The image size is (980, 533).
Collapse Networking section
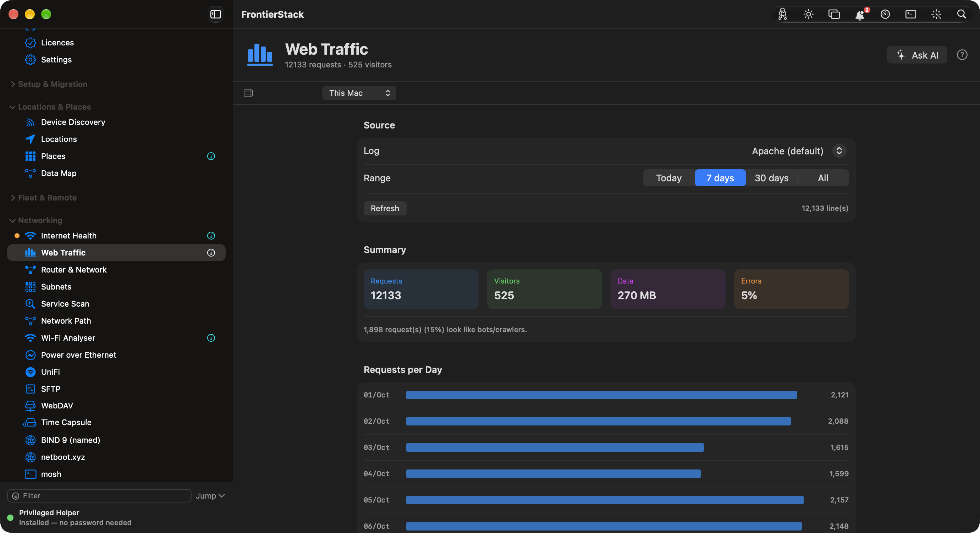(12, 221)
